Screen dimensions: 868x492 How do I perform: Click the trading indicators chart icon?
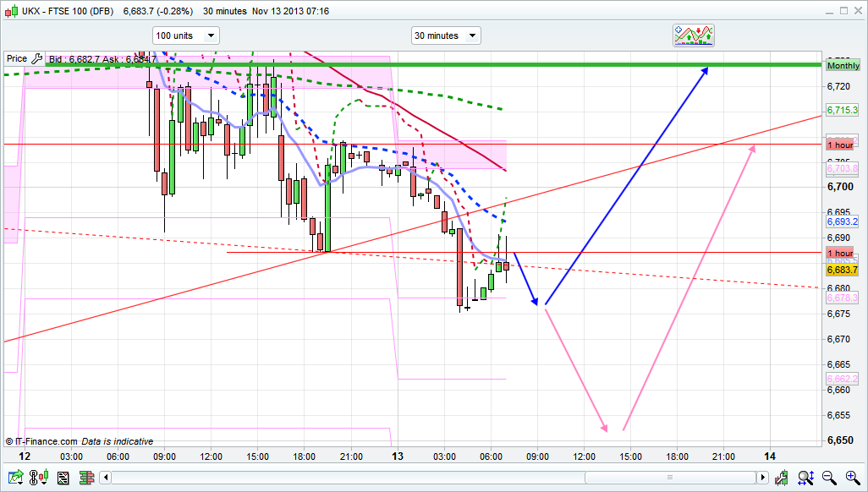[x=693, y=35]
